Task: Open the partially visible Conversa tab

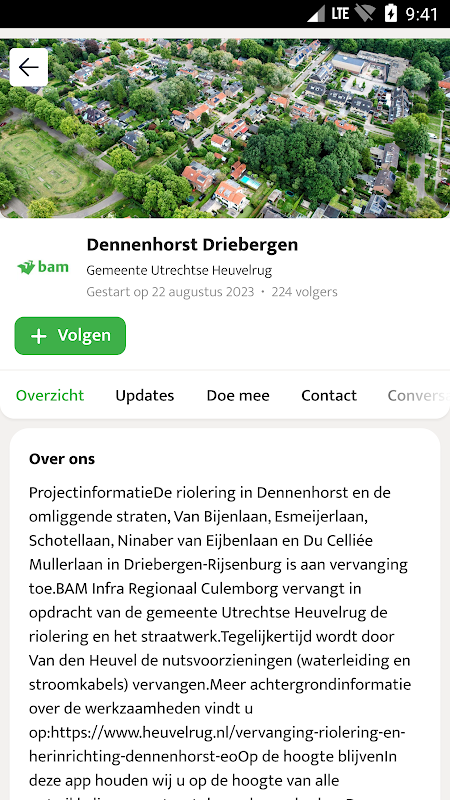Action: 418,395
